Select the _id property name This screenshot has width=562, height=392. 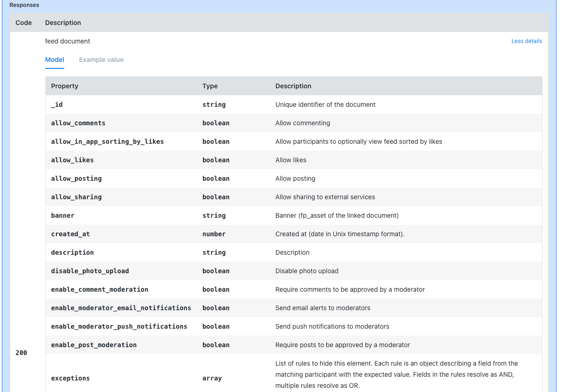pyautogui.click(x=57, y=104)
